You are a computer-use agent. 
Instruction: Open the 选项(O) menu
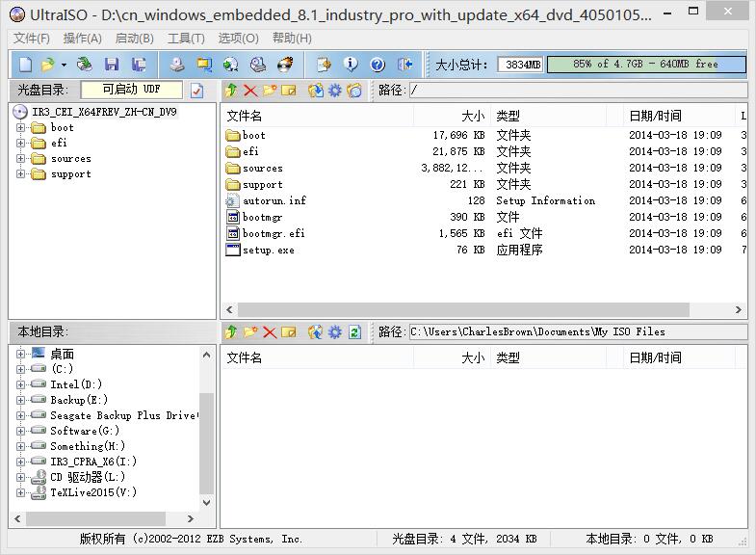pos(238,39)
